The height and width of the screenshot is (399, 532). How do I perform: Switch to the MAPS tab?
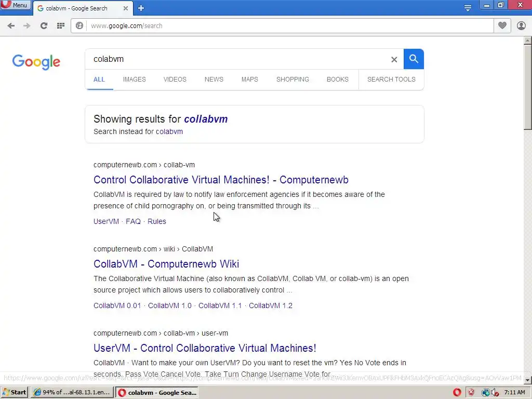pyautogui.click(x=250, y=79)
